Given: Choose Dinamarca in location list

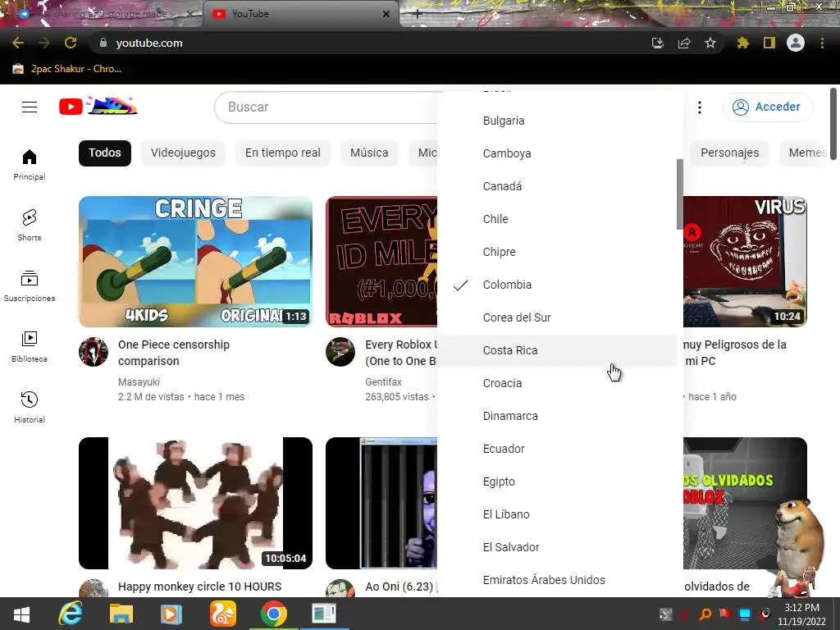Looking at the screenshot, I should click(x=557, y=416).
